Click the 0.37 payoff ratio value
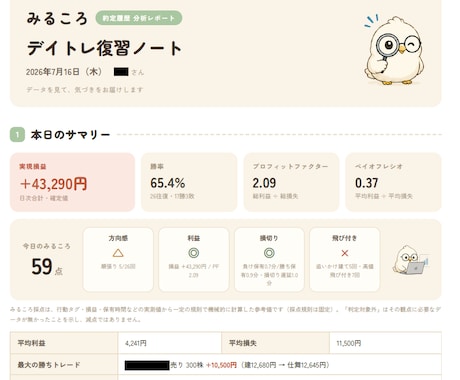The height and width of the screenshot is (380, 460). click(x=366, y=183)
